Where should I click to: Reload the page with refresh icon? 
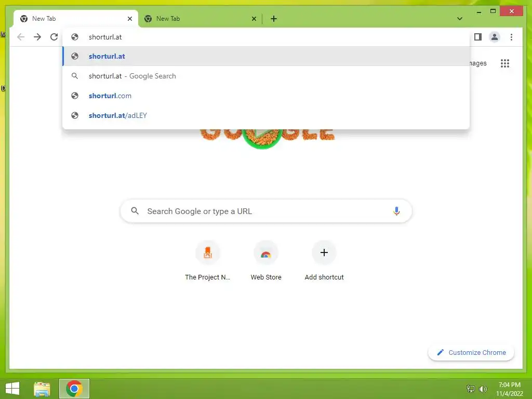pos(54,37)
